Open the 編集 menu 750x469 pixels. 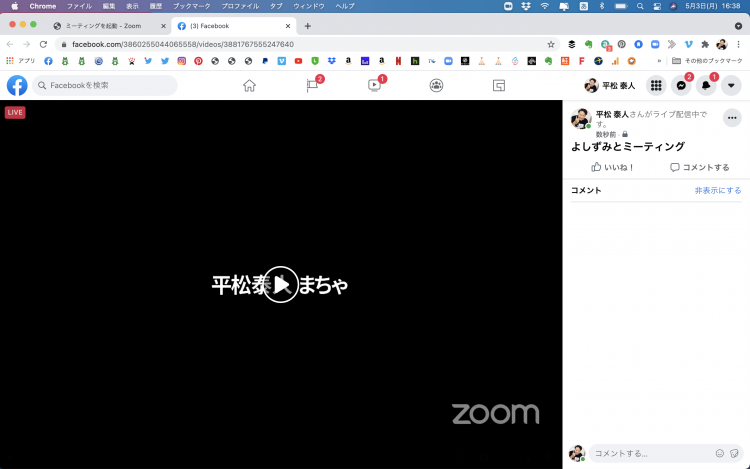point(109,6)
